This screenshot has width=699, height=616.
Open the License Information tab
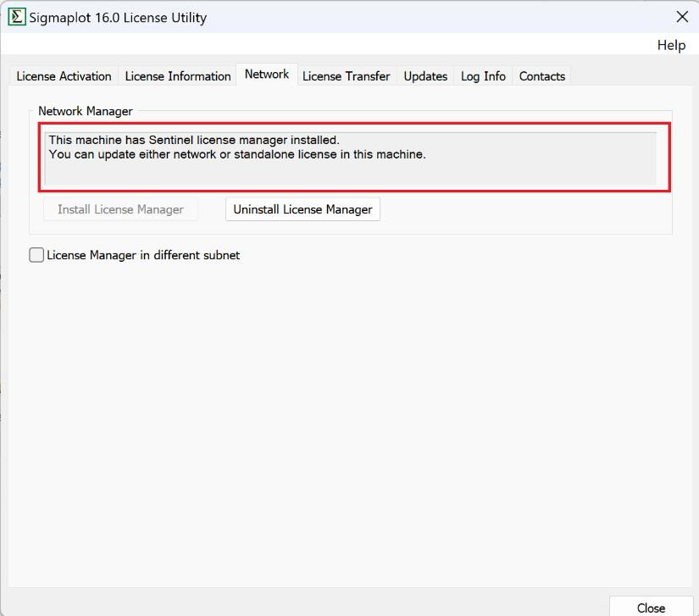pyautogui.click(x=178, y=76)
